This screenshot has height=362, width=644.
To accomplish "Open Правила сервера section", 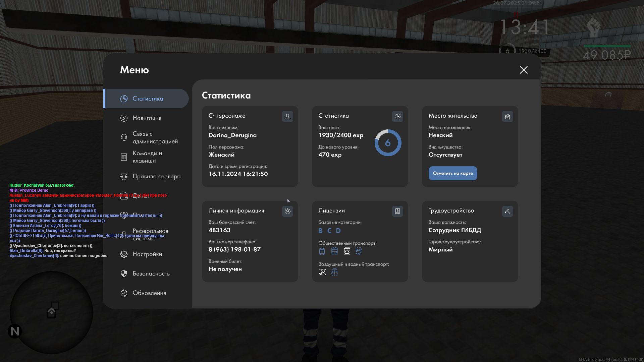I will [156, 176].
